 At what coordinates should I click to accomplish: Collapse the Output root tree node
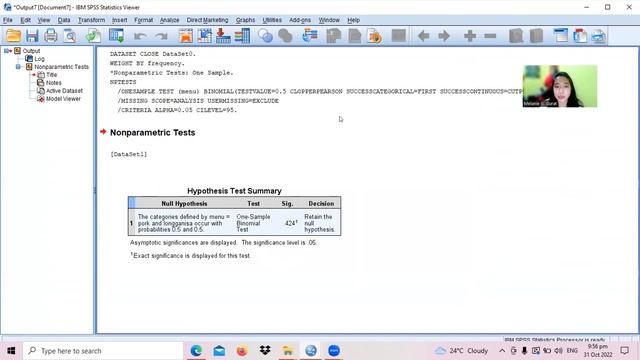click(x=6, y=51)
